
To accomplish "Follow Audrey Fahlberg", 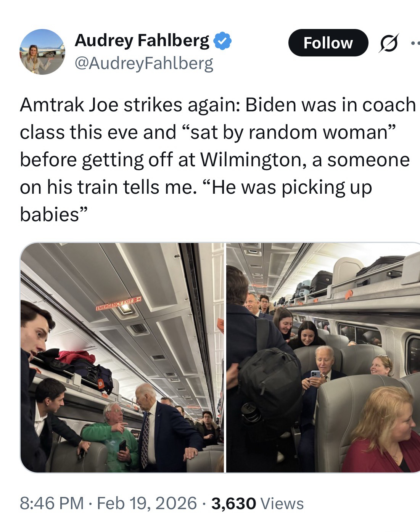I will click(x=328, y=43).
